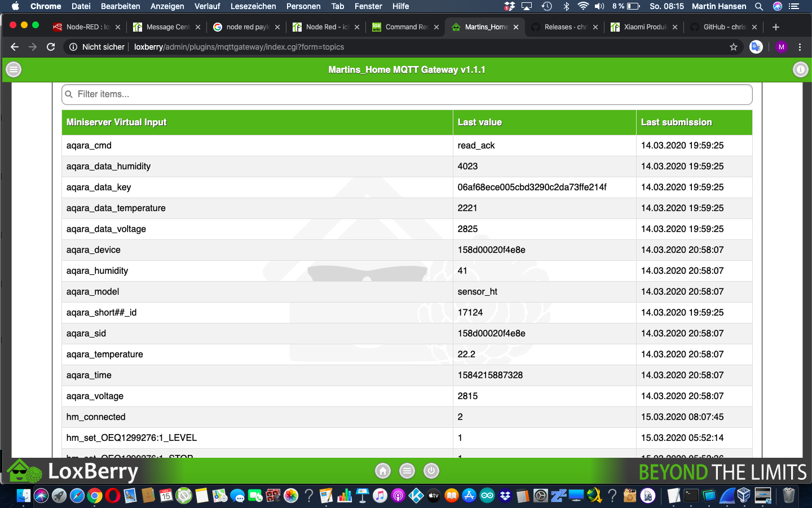Click the address bar URL

coord(239,47)
